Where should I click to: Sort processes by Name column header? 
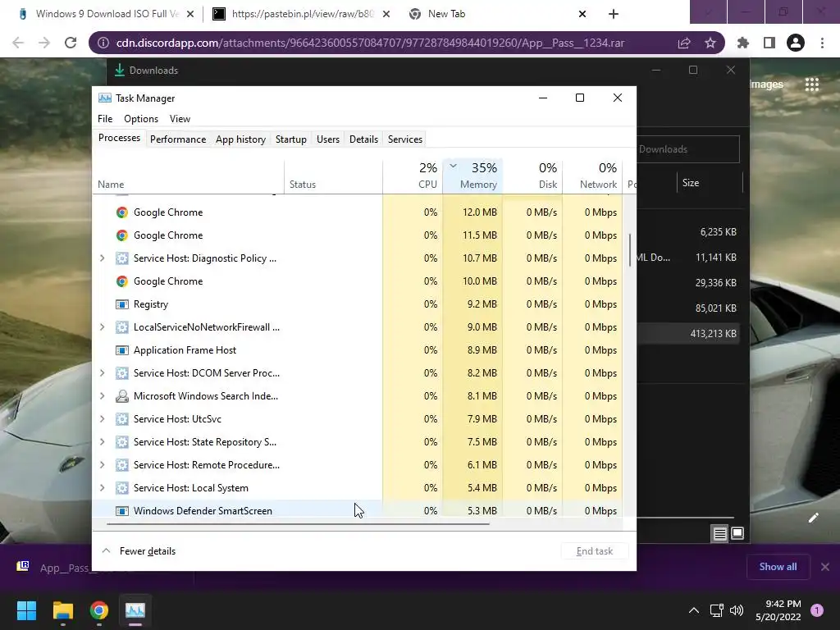(188, 176)
